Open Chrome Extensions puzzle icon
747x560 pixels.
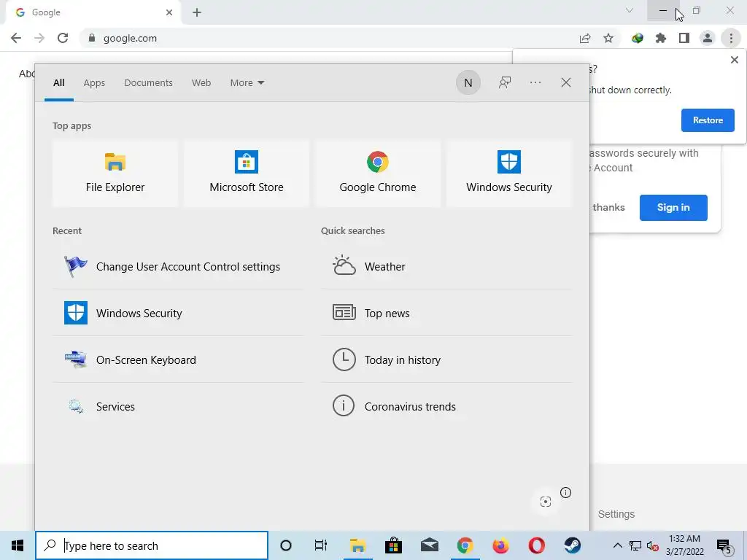coord(661,38)
